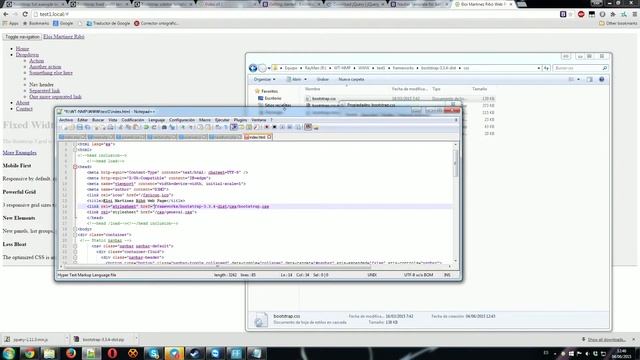Image resolution: width=640 pixels, height=360 pixels.
Task: Click the Grabar button in Explorer
Action: pos(322,79)
